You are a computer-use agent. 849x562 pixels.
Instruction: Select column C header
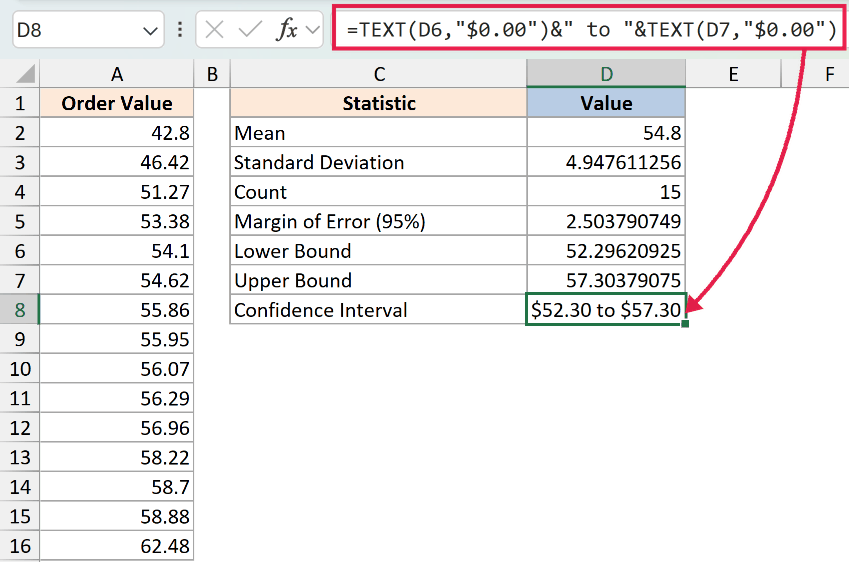[378, 74]
